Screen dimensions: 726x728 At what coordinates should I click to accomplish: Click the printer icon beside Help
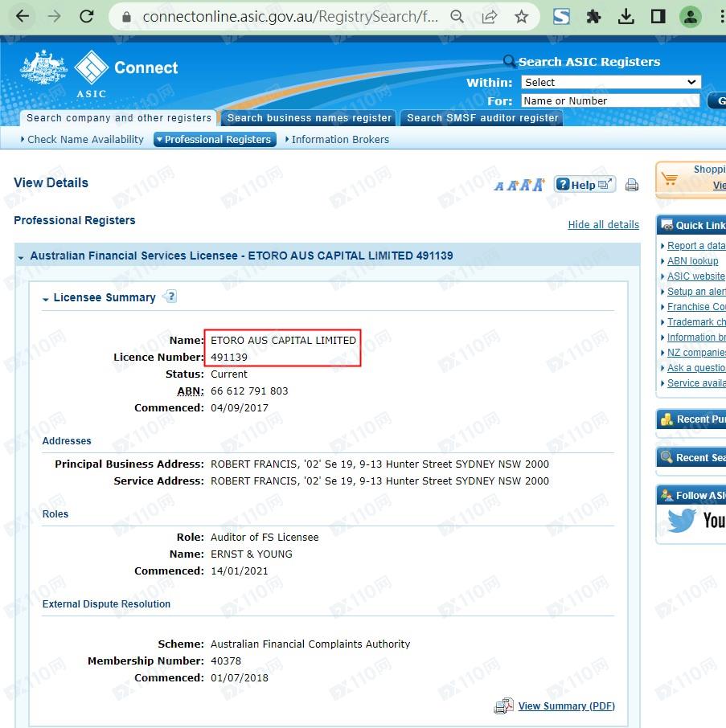tap(632, 186)
